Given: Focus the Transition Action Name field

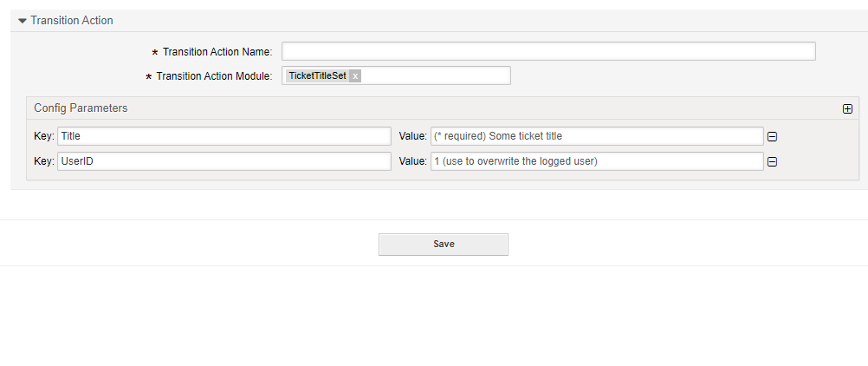Looking at the screenshot, I should tap(547, 51).
